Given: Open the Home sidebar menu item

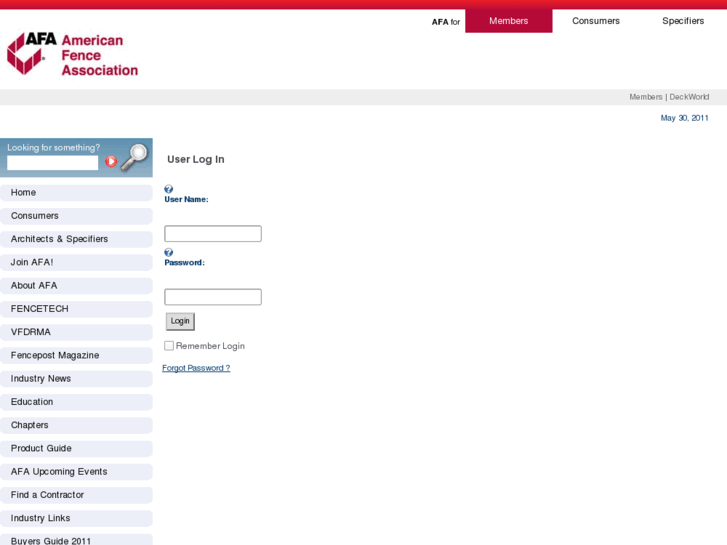Looking at the screenshot, I should coord(77,192).
